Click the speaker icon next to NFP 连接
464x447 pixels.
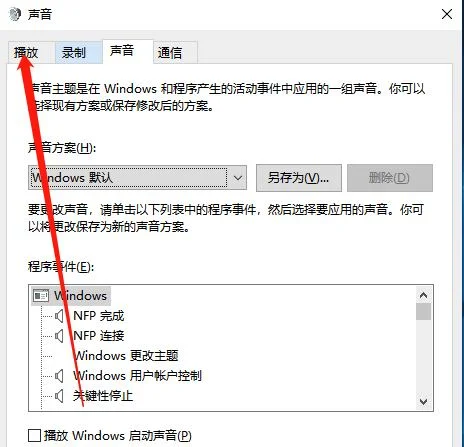[59, 336]
